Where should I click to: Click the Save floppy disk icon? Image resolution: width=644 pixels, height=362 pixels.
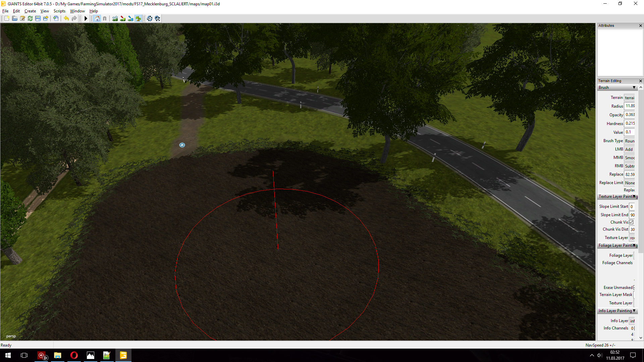pyautogui.click(x=38, y=18)
